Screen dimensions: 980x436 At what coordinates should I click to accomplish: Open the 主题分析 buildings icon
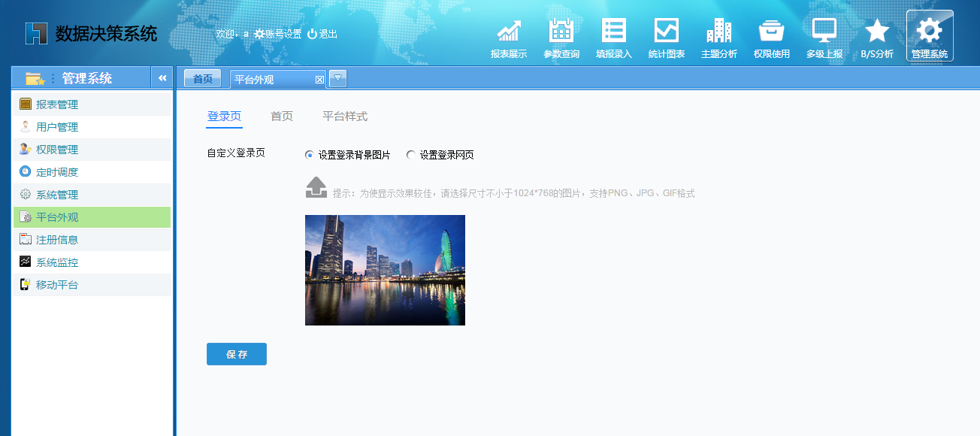(x=719, y=30)
